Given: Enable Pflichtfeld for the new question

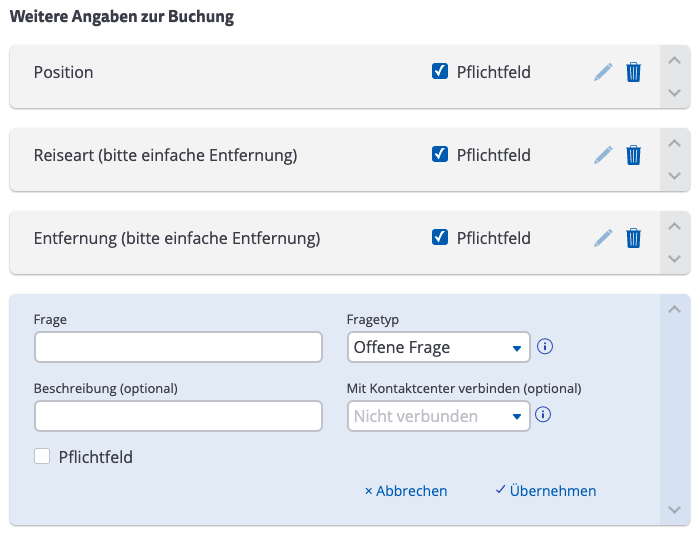Looking at the screenshot, I should point(42,457).
